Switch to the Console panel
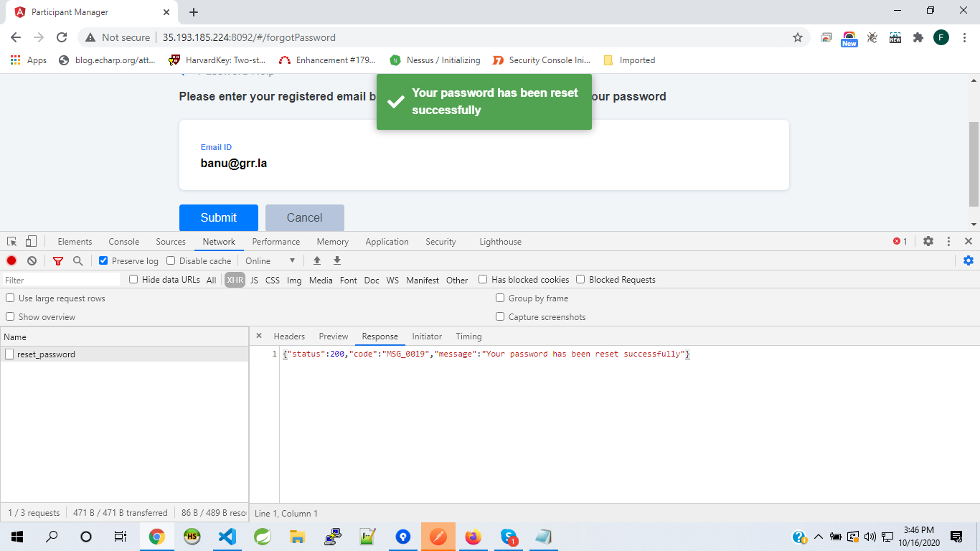Screen dimensions: 980x551 (x=123, y=241)
